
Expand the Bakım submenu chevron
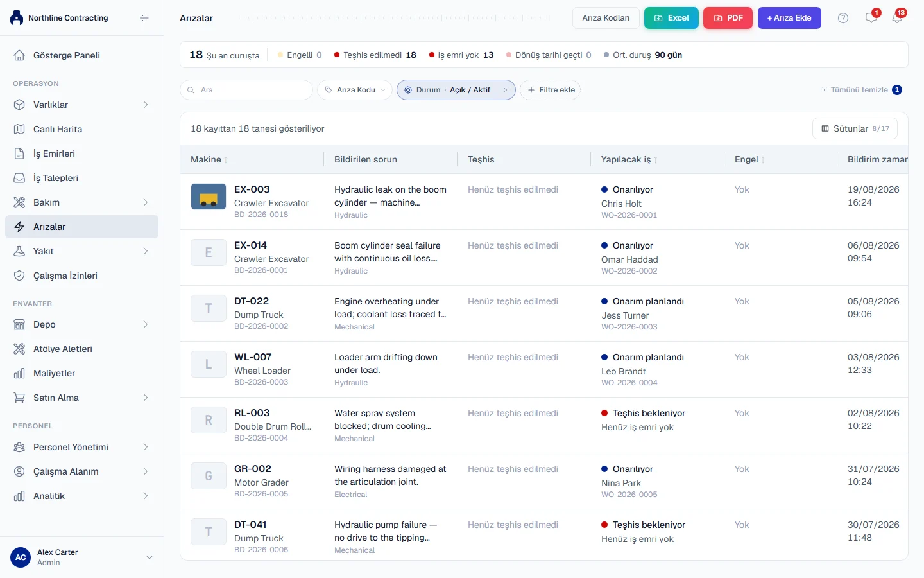(x=146, y=202)
